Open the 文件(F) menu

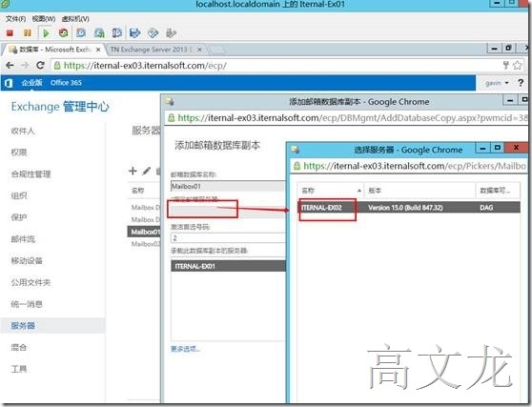click(15, 19)
